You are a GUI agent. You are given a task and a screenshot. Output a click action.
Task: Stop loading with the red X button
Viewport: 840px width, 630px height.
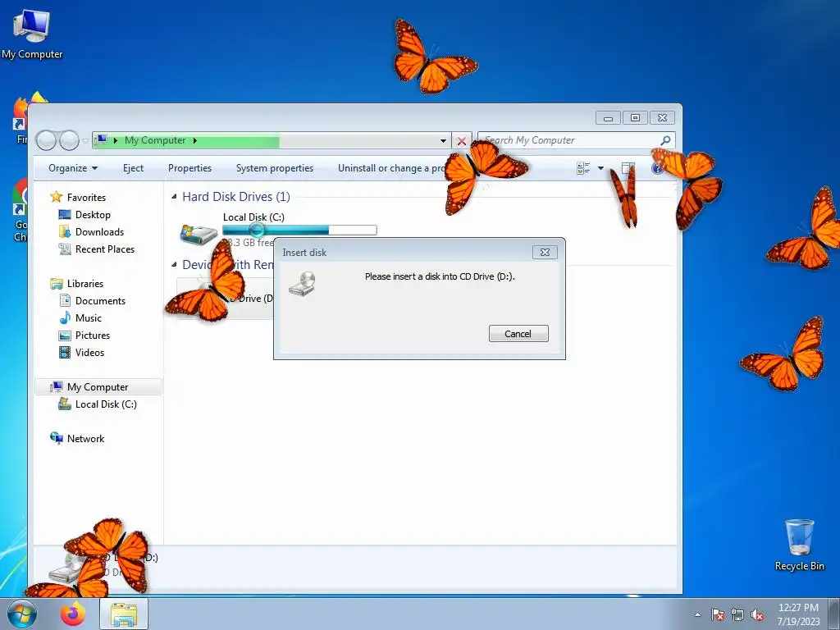point(461,141)
